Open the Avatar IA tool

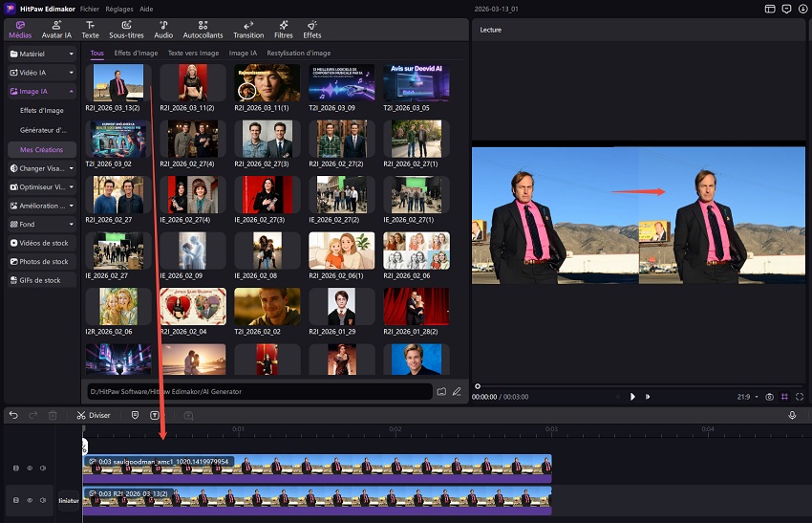coord(56,30)
